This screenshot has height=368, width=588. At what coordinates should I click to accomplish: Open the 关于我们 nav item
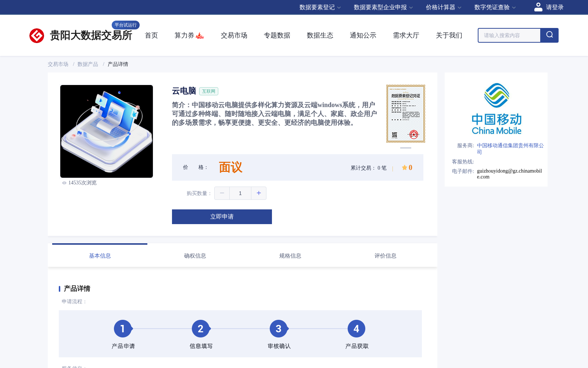coord(449,35)
